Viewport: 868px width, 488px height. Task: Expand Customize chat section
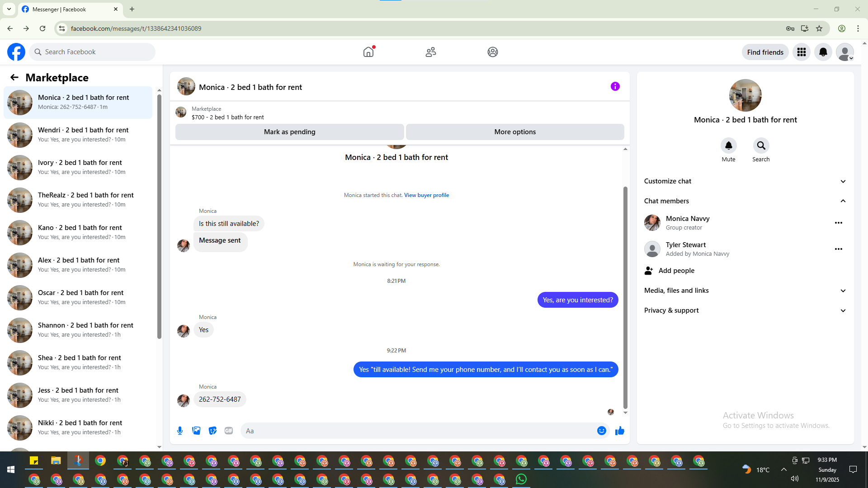745,181
